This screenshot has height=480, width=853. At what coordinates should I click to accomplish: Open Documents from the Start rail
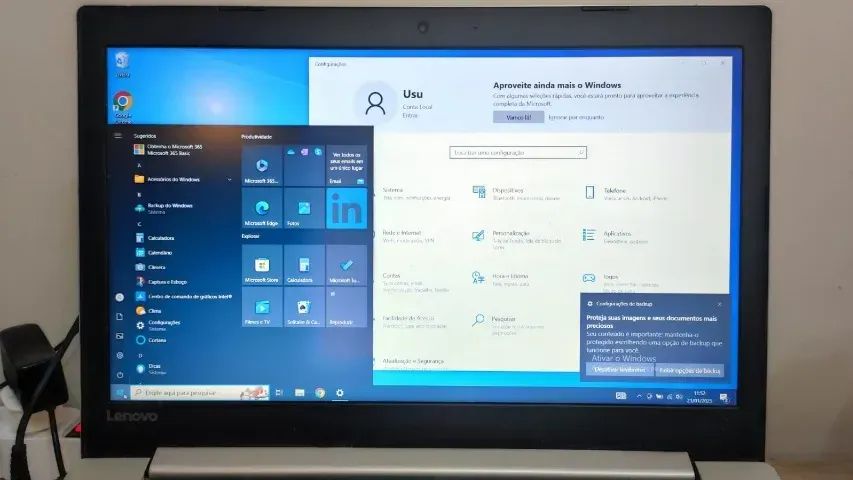click(x=120, y=317)
